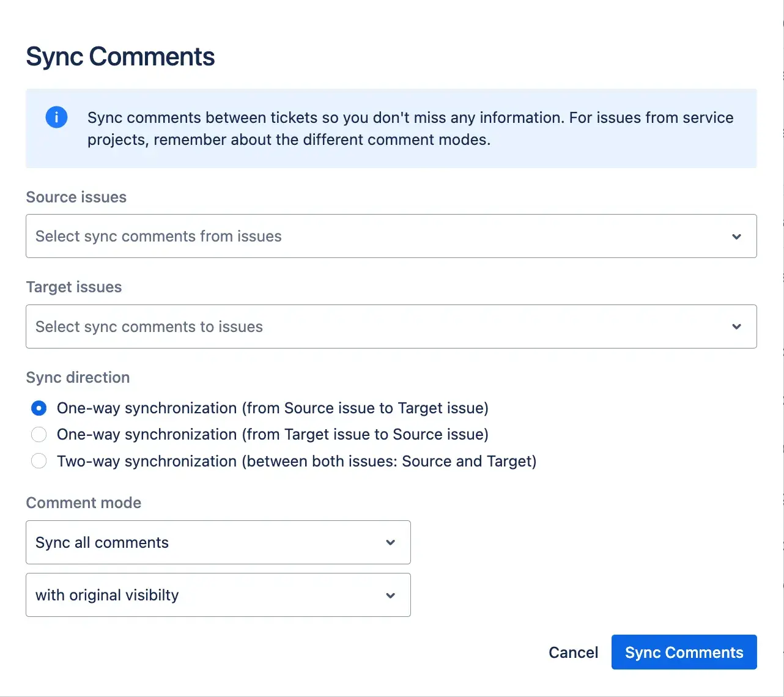784x697 pixels.
Task: Click the blue info icon
Action: 56,117
